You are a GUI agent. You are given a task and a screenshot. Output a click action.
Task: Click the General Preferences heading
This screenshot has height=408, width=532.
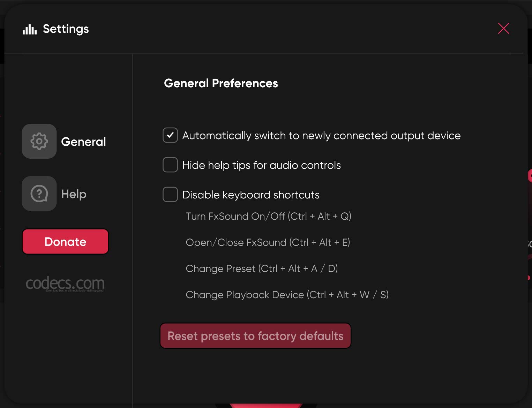click(221, 83)
